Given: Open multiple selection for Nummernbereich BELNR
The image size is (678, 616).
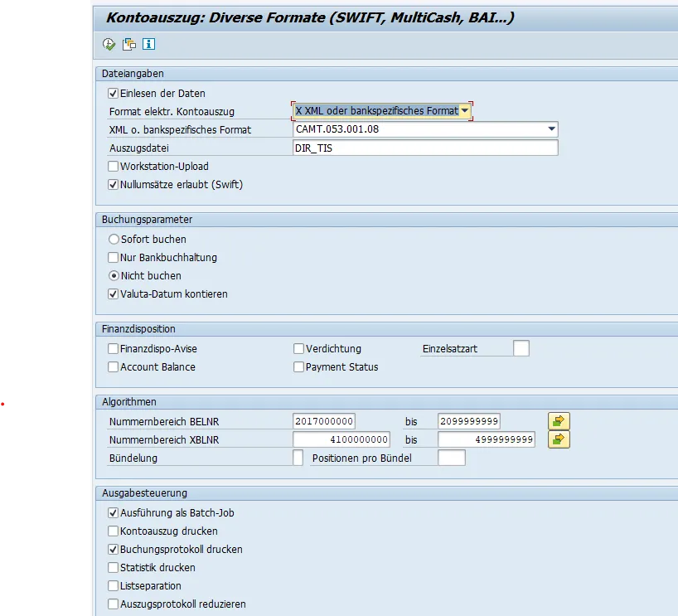Looking at the screenshot, I should tap(559, 421).
